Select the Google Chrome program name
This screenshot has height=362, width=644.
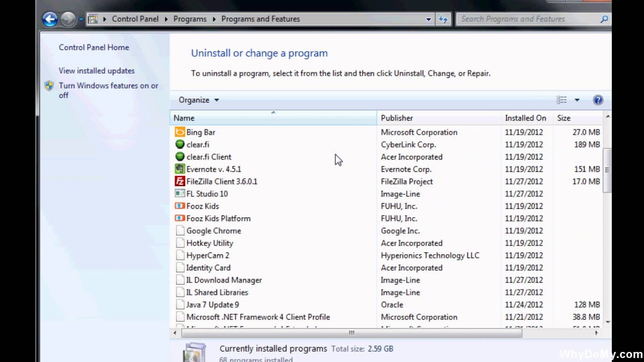pos(214,231)
